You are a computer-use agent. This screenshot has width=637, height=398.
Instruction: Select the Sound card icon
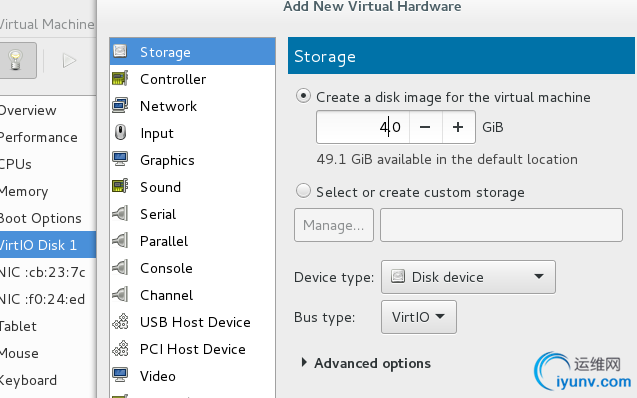[120, 186]
